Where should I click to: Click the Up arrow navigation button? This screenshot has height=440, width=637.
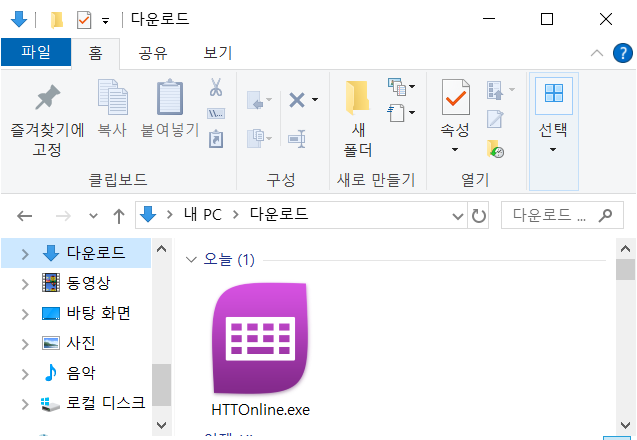click(x=119, y=215)
